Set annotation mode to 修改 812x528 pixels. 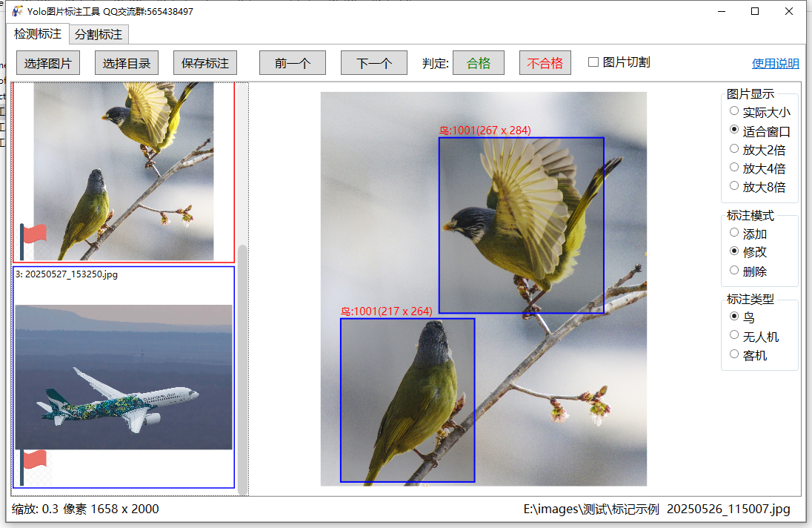click(x=733, y=251)
